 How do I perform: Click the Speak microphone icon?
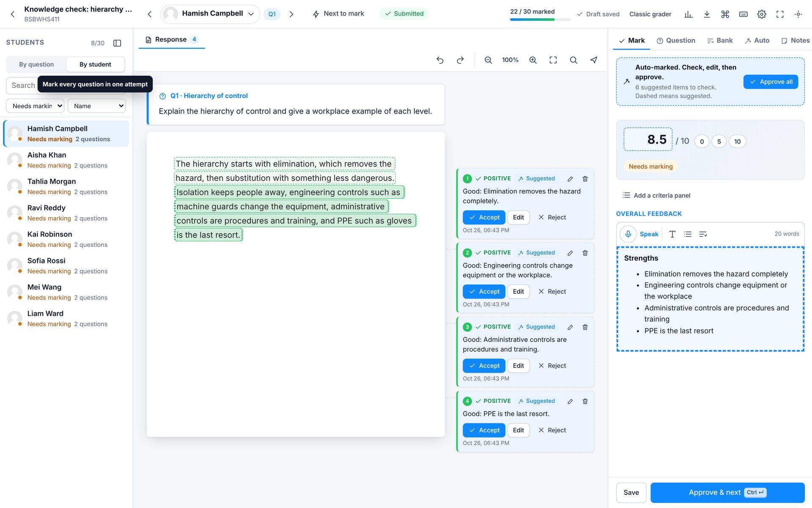click(628, 234)
